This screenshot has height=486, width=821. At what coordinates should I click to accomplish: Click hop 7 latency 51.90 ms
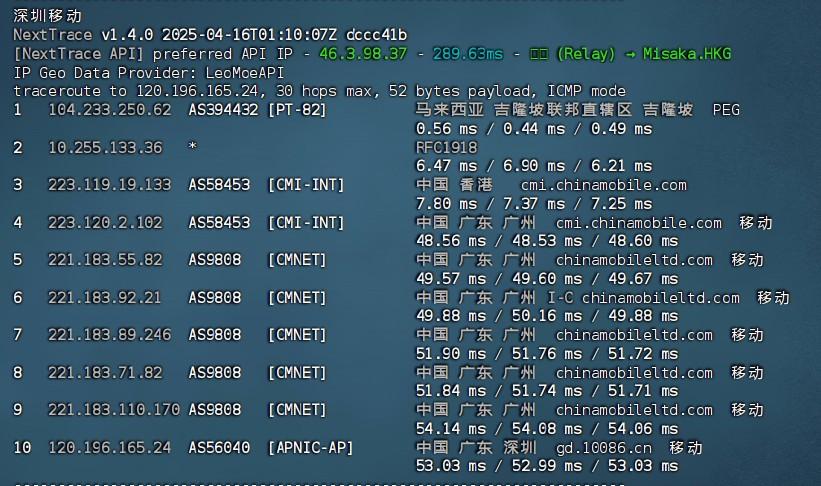451,354
